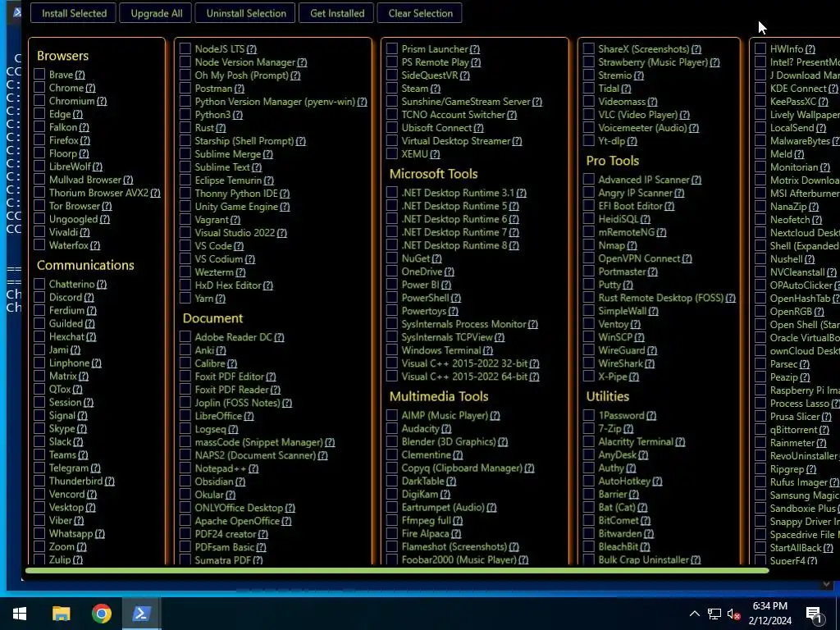The width and height of the screenshot is (840, 630).
Task: Click the (?) link beside Obsidian
Action: [x=240, y=482]
